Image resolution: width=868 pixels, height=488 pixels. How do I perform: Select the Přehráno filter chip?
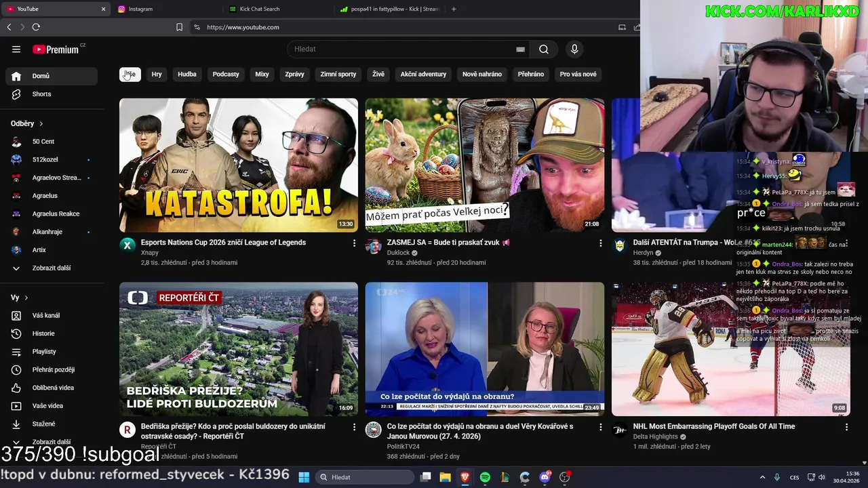(531, 75)
